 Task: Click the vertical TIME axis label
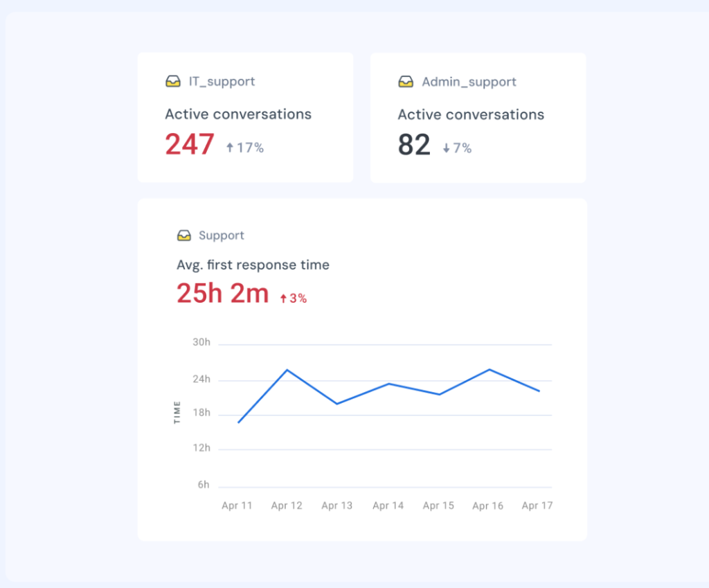click(x=177, y=412)
